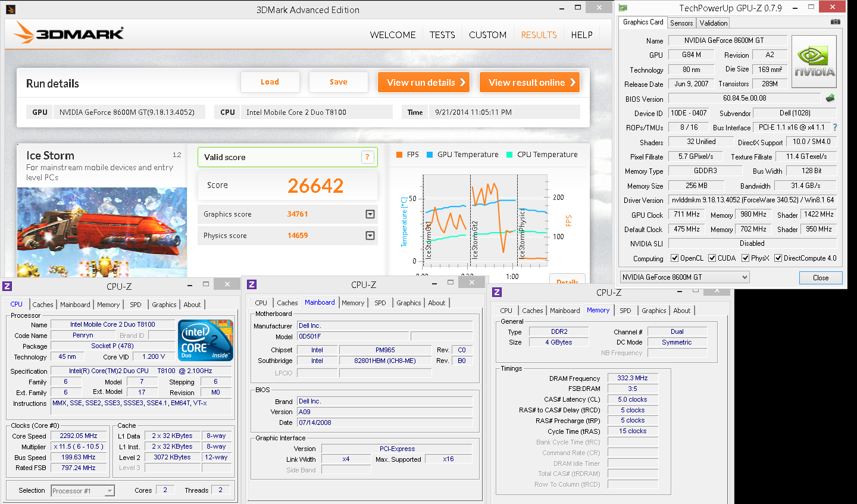The image size is (857, 504).
Task: Toggle the DirectCompute 4.0 checkbox
Action: [778, 258]
